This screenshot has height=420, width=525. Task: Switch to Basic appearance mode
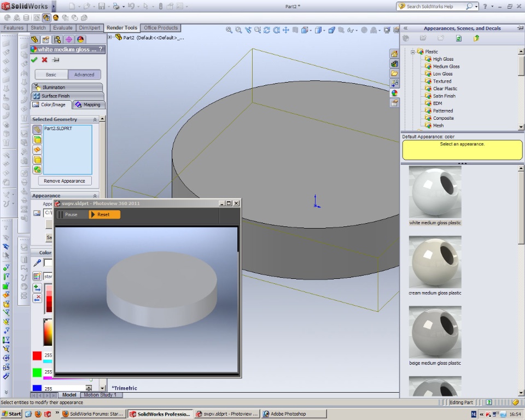[51, 75]
